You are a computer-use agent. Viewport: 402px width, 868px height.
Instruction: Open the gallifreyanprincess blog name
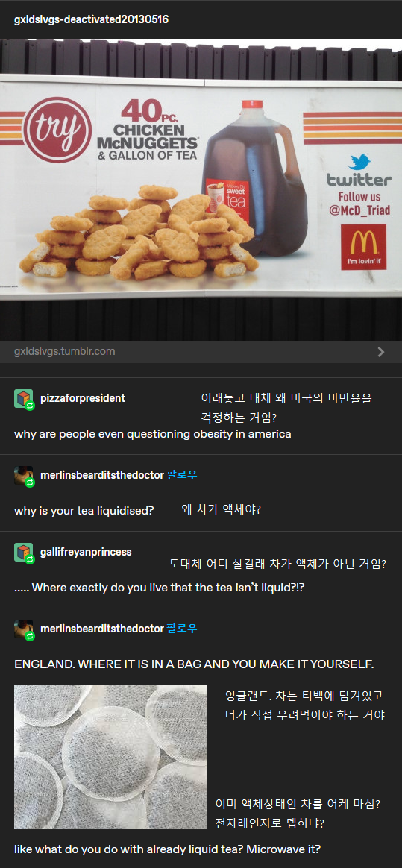click(x=86, y=552)
